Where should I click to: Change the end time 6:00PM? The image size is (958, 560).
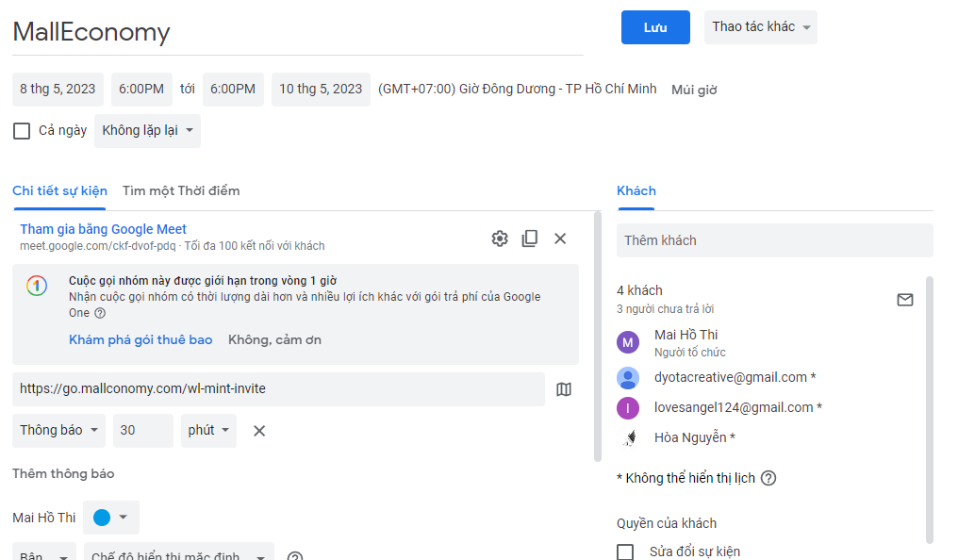[233, 90]
